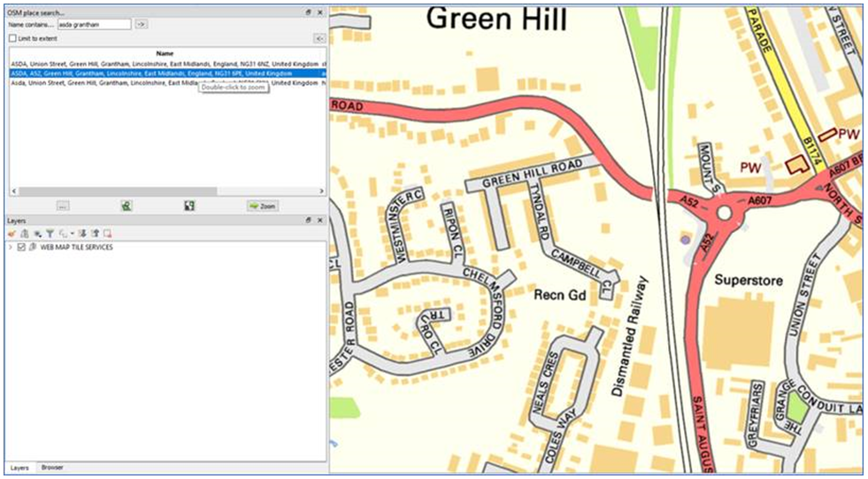The width and height of the screenshot is (868, 479).
Task: Click the add point layer green icon
Action: [x=127, y=206]
